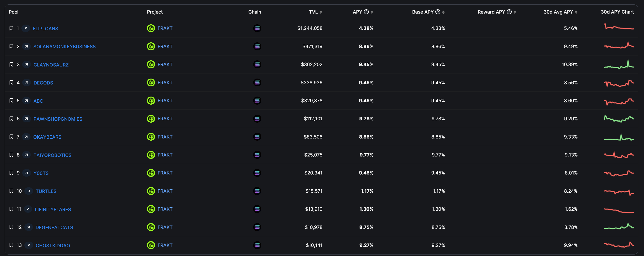Click the Chain column header

coord(254,12)
